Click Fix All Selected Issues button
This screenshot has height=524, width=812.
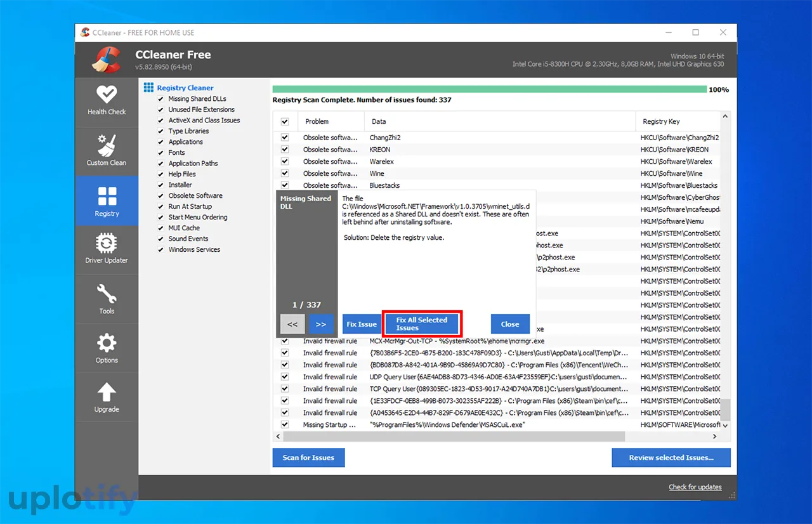coord(422,324)
